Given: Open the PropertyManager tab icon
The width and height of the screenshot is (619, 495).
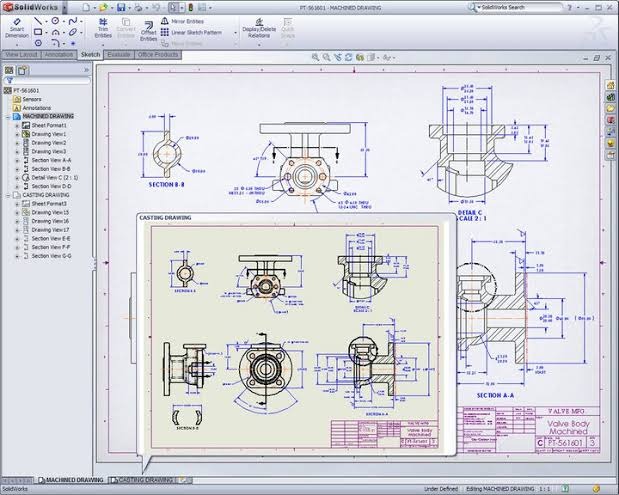Looking at the screenshot, I should (x=23, y=70).
